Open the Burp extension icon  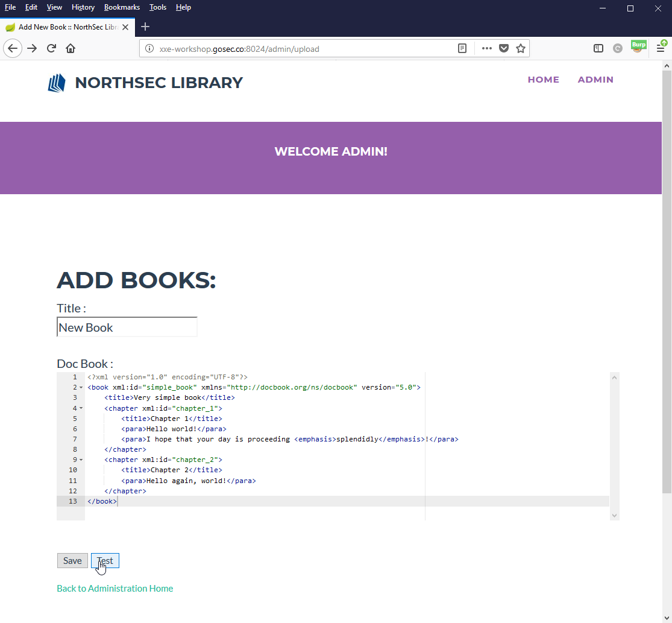tap(638, 48)
